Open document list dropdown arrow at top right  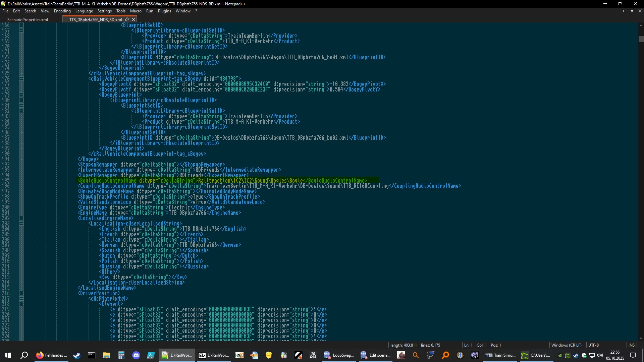[x=632, y=11]
